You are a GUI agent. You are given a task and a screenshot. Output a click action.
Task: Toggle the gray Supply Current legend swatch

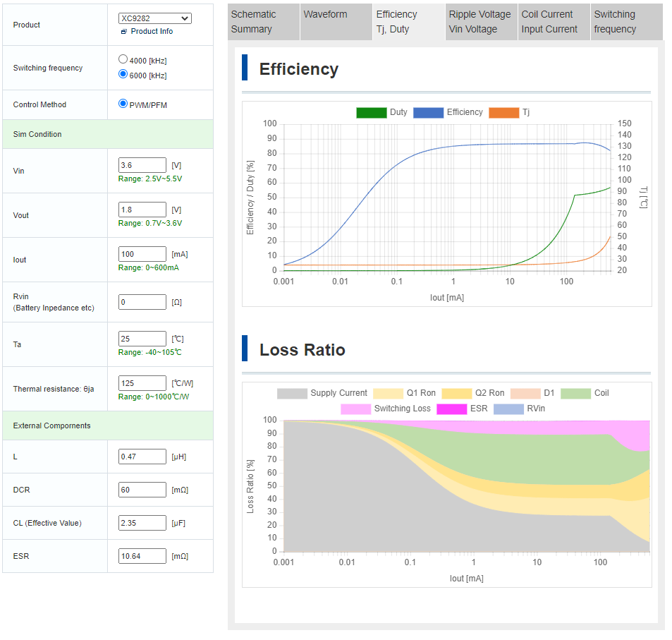(292, 394)
